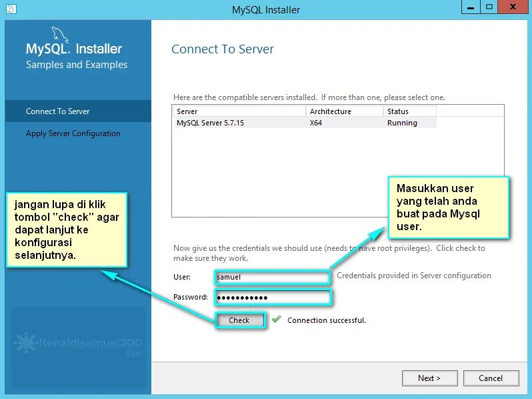Screen dimensions: 532x399
Task: Select the Connect To Server step
Action: [78, 111]
